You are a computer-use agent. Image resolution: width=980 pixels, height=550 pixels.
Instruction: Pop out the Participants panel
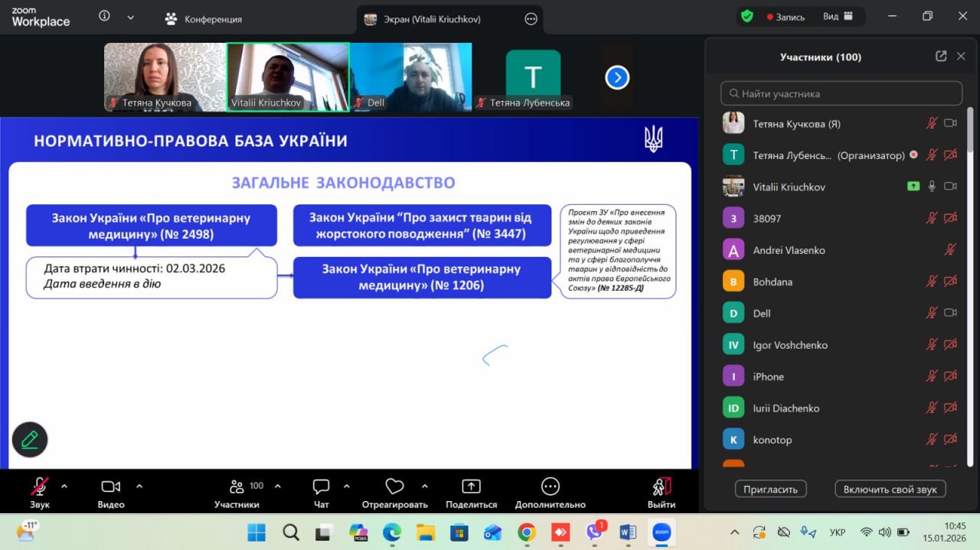point(941,57)
